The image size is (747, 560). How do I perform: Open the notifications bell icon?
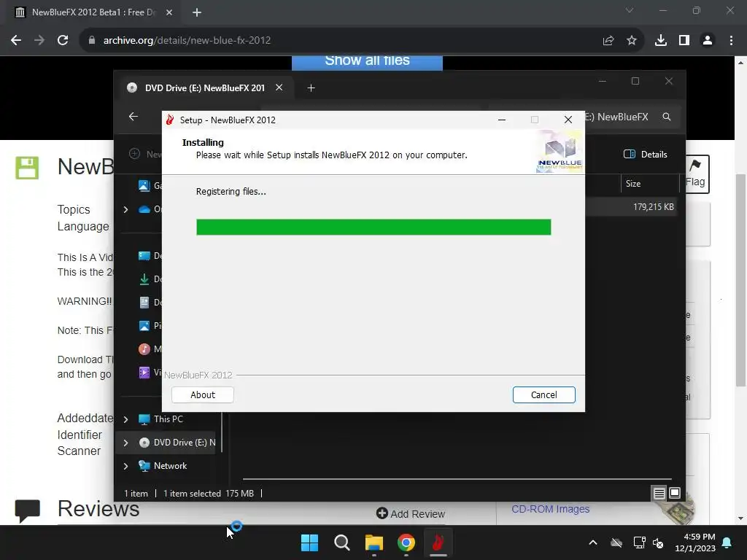tap(727, 542)
